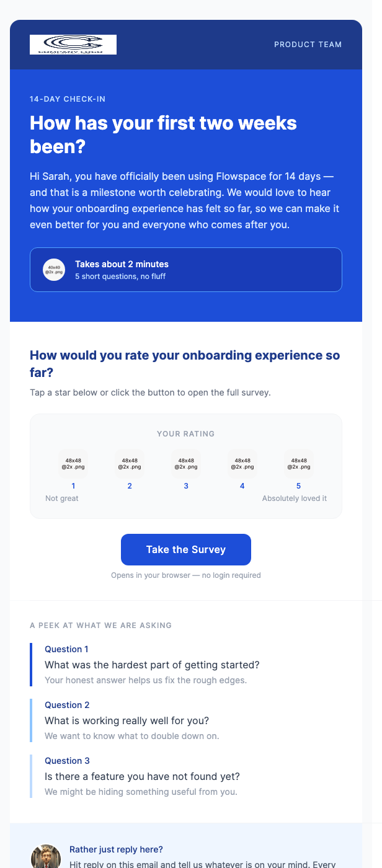The image size is (382, 868).
Task: Click the Question 2 heading
Action: coord(67,705)
